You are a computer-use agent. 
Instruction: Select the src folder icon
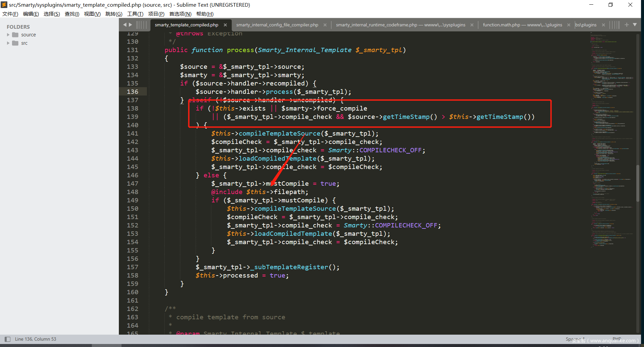[x=15, y=43]
